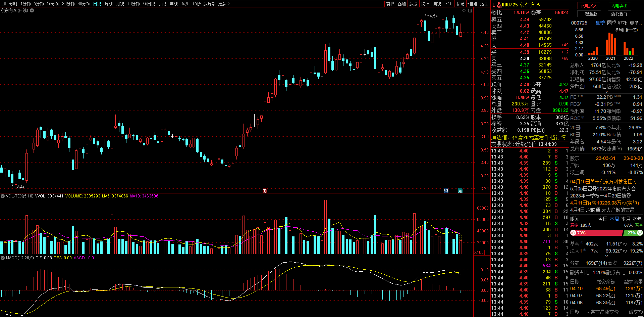Click the 闪电买入 quick buy button
Screen dimensions: 644x317
tap(589, 6)
